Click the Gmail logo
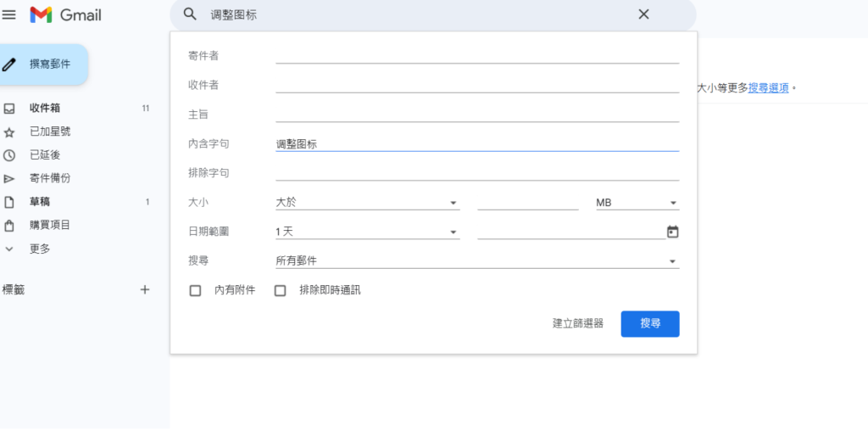 coord(66,15)
